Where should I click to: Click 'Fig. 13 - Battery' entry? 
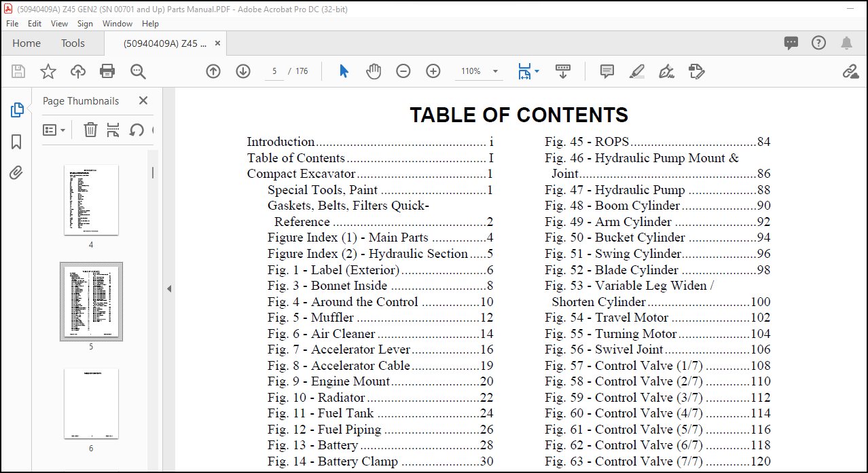380,445
